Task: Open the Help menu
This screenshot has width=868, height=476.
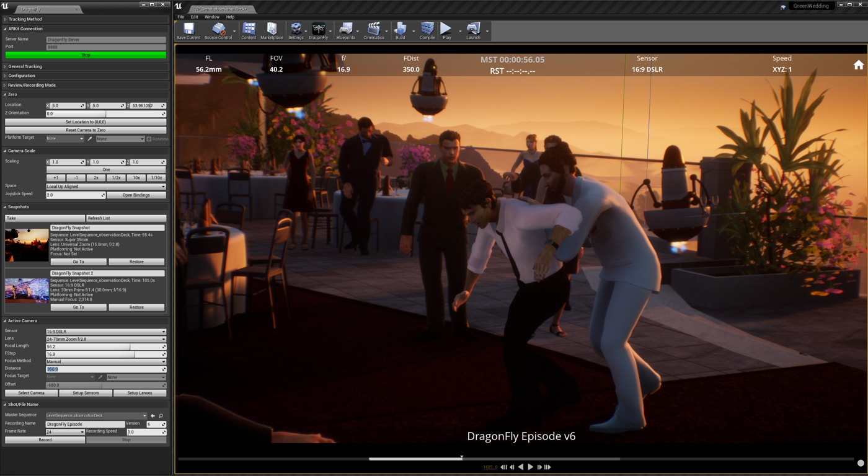Action: coord(230,17)
